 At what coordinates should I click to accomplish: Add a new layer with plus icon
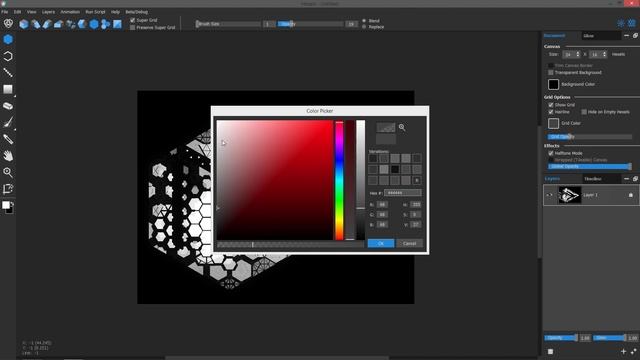[x=623, y=351]
